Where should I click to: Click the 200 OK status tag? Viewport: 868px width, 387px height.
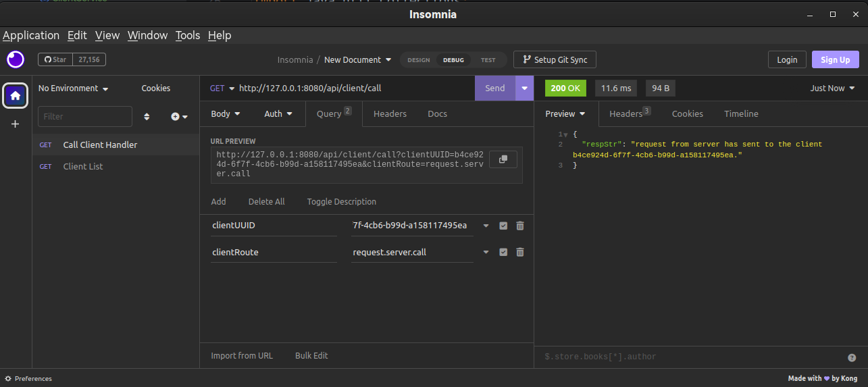point(565,88)
